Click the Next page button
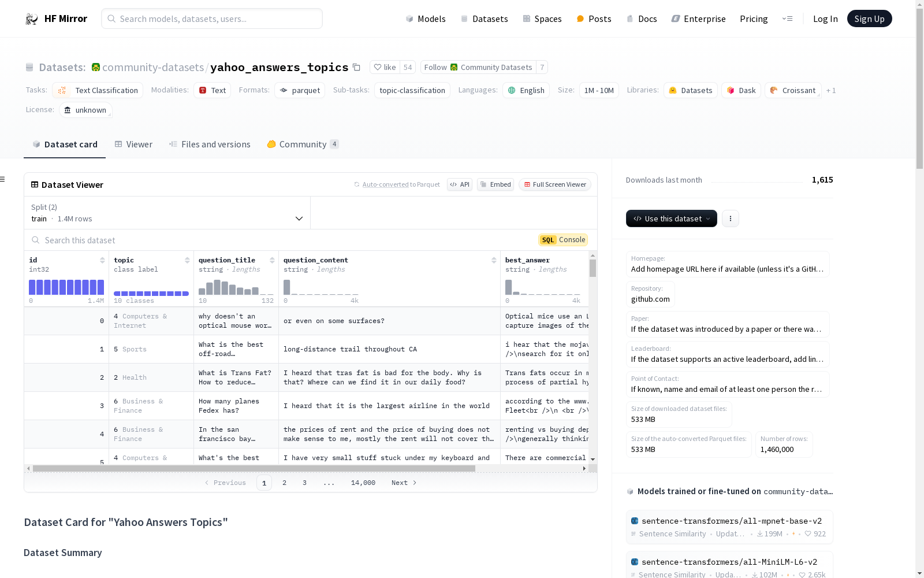The image size is (924, 578). [x=404, y=483]
